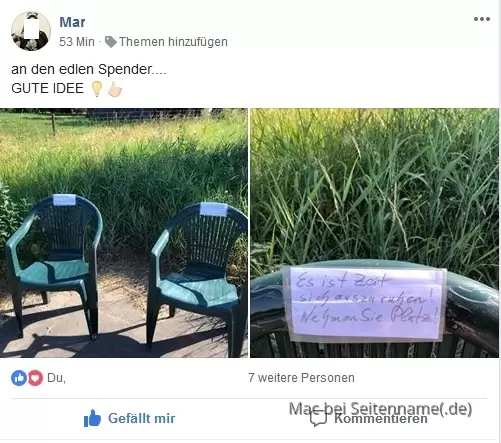Click Themen hinzufügen text
The width and height of the screenshot is (501, 443).
pyautogui.click(x=173, y=42)
